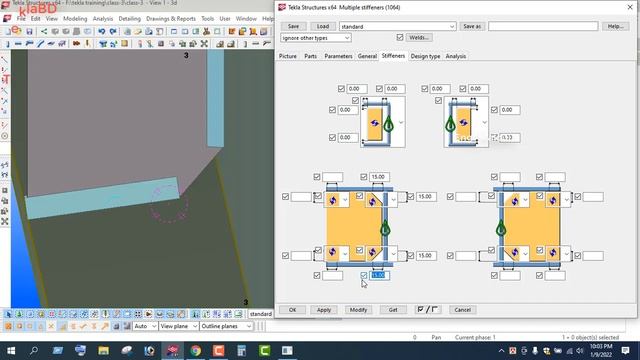Switch to the Design type tab
Screen dimensions: 640x360
click(x=425, y=56)
